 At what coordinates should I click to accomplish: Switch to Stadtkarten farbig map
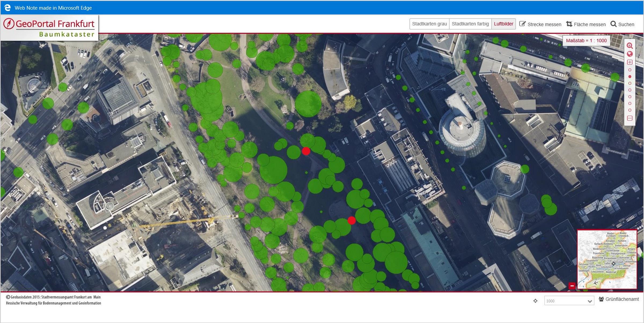[470, 24]
